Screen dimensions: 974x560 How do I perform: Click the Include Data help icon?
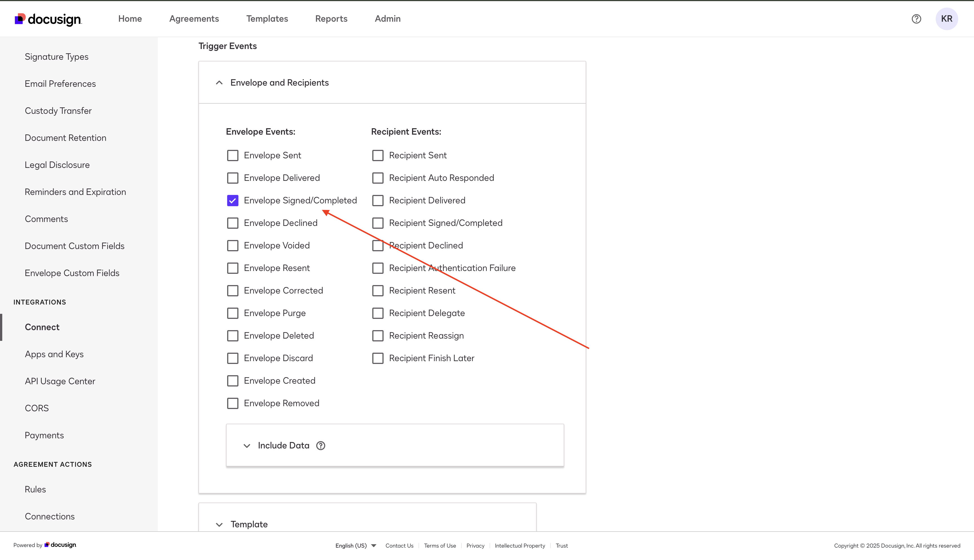(x=320, y=445)
